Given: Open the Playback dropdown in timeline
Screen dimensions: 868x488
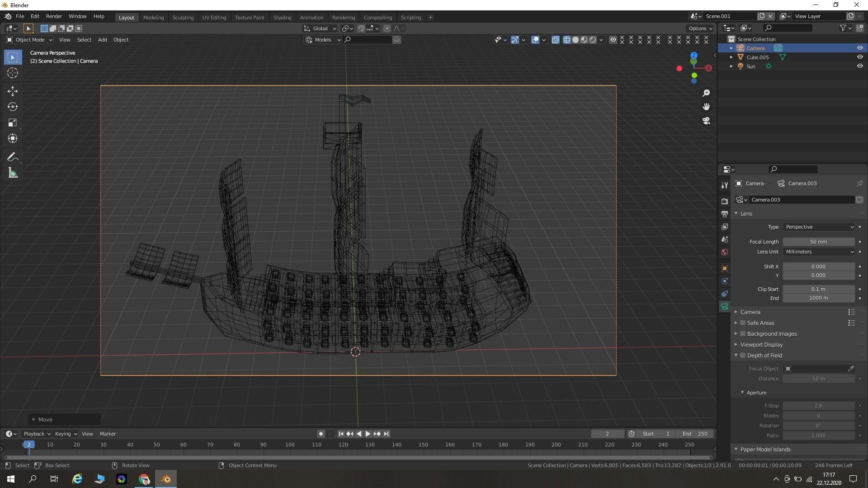Looking at the screenshot, I should pos(37,434).
